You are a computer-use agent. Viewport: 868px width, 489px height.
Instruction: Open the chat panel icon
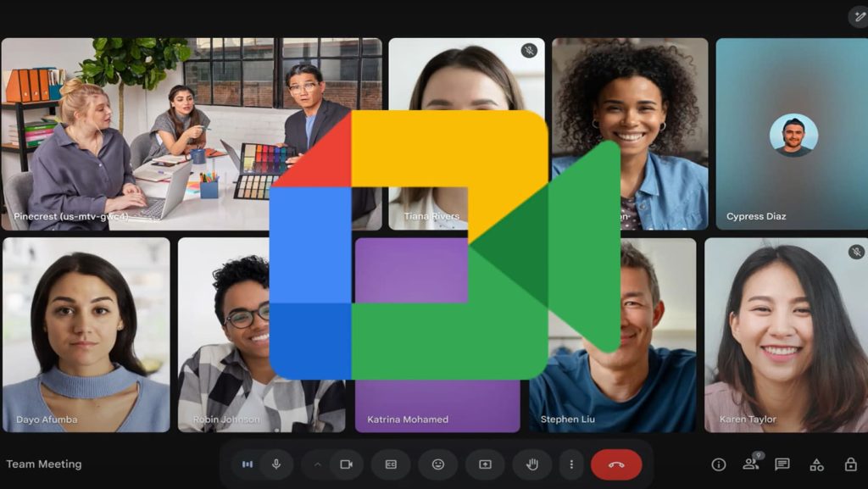[782, 464]
